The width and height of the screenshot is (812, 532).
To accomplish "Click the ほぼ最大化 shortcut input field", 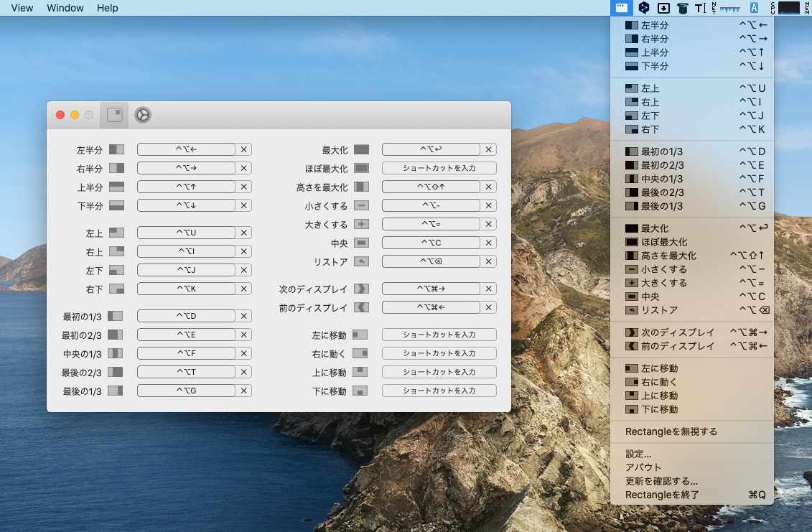I will tap(439, 169).
